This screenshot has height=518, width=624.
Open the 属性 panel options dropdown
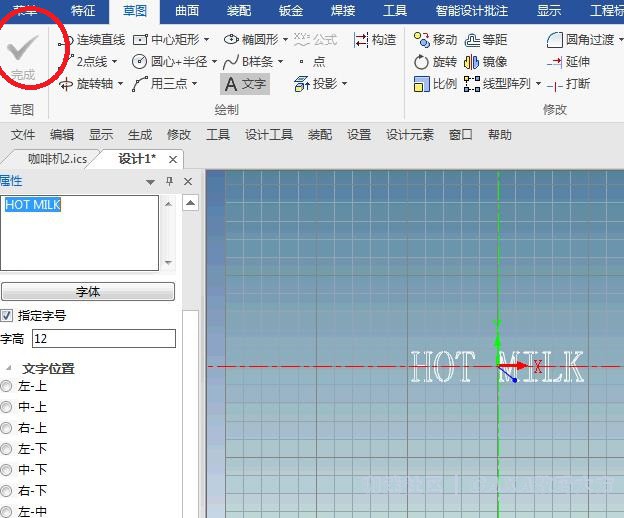150,182
